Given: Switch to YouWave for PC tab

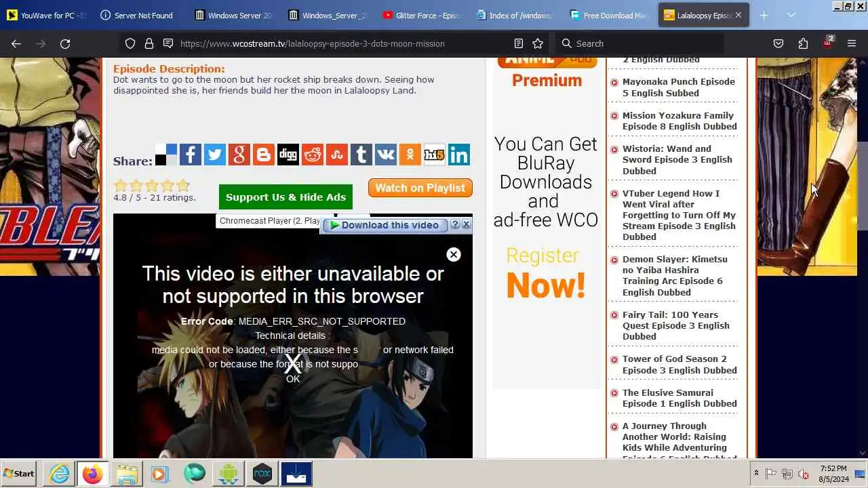Looking at the screenshot, I should coord(47,15).
